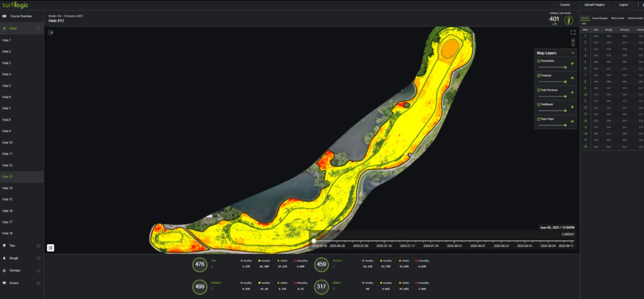This screenshot has width=644, height=299.
Task: Click the Greens flag icon
Action: click(4, 283)
